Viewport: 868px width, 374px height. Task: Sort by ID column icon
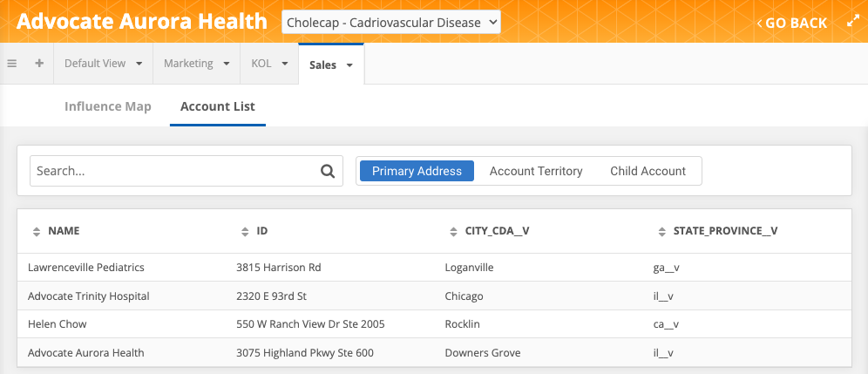(245, 231)
